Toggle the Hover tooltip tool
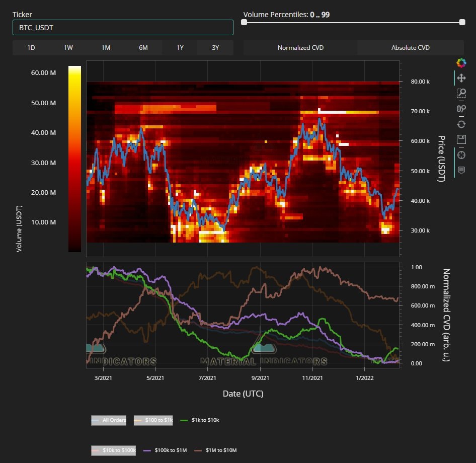Image resolution: width=476 pixels, height=463 pixels. pos(461,170)
